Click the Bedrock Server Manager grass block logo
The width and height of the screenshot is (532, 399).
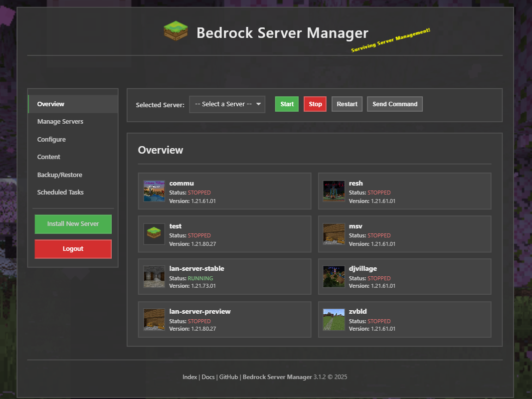click(176, 31)
